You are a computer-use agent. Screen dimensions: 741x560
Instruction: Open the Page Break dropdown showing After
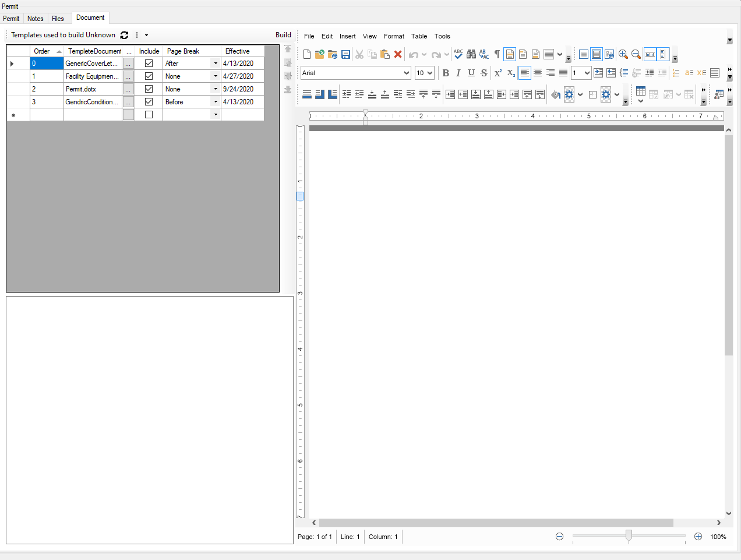pyautogui.click(x=215, y=63)
